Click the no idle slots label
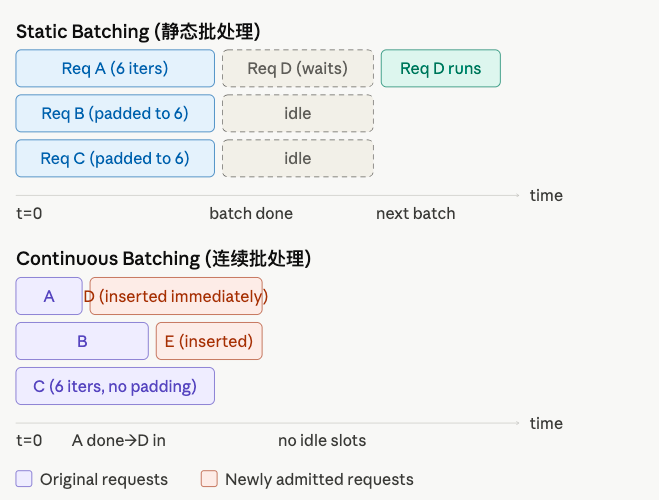659x500 pixels. 322,441
